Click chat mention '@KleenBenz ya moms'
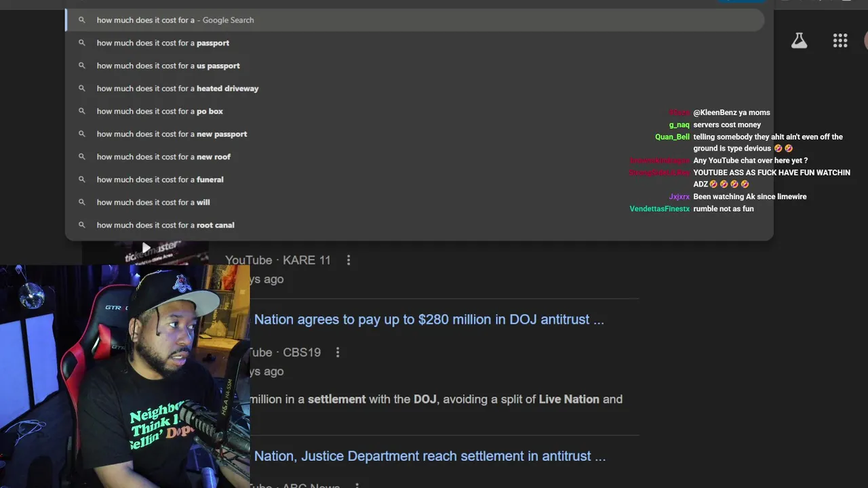868x488 pixels. point(732,113)
